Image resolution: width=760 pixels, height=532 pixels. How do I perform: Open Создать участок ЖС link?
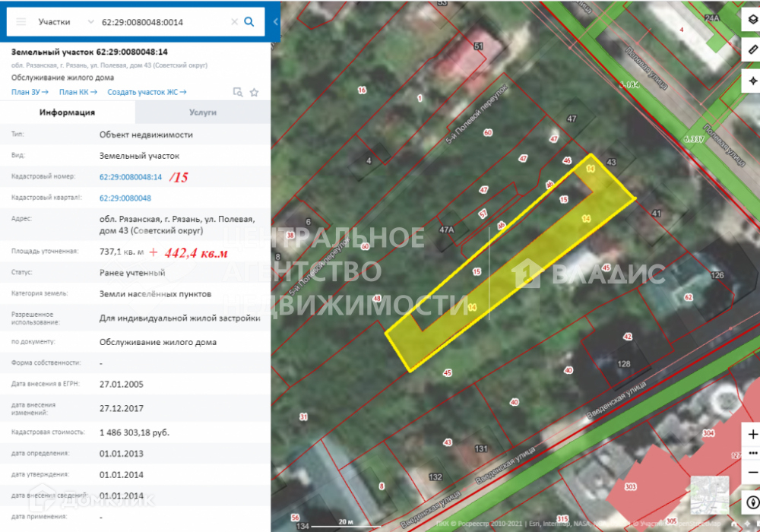coord(147,92)
